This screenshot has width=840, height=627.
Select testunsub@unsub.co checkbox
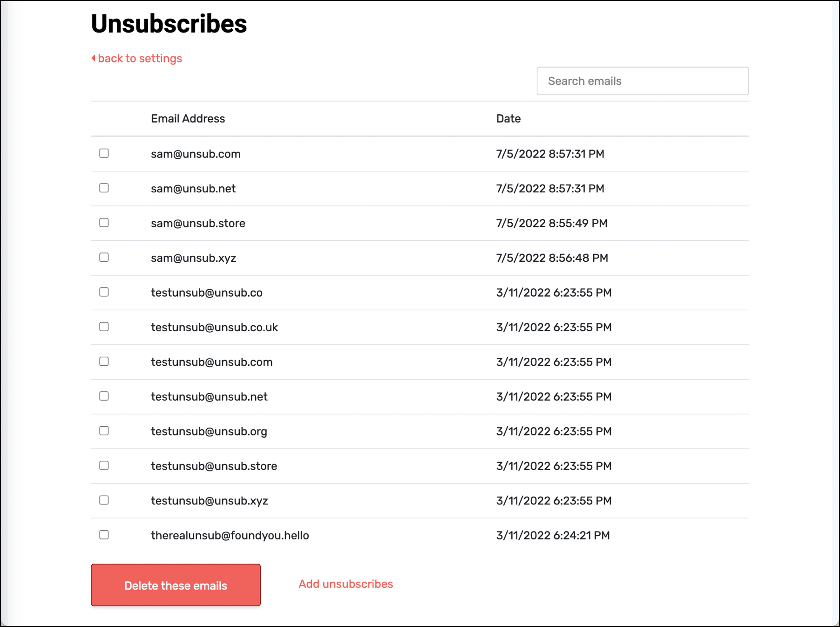104,292
